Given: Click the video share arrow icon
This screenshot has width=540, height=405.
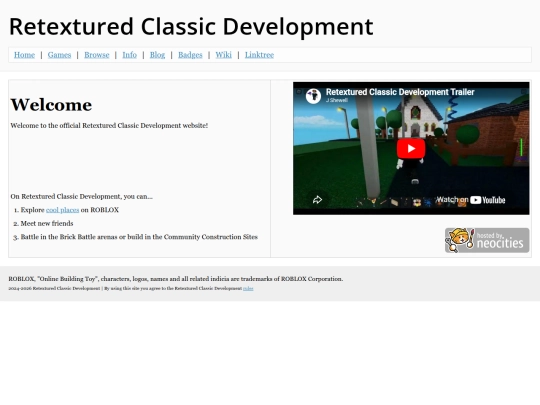Looking at the screenshot, I should (317, 199).
